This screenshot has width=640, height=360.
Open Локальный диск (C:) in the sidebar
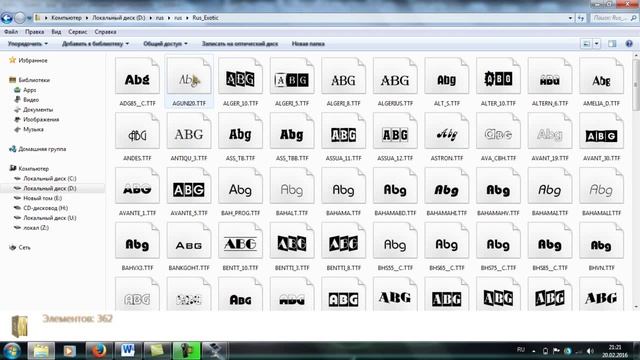(x=49, y=178)
